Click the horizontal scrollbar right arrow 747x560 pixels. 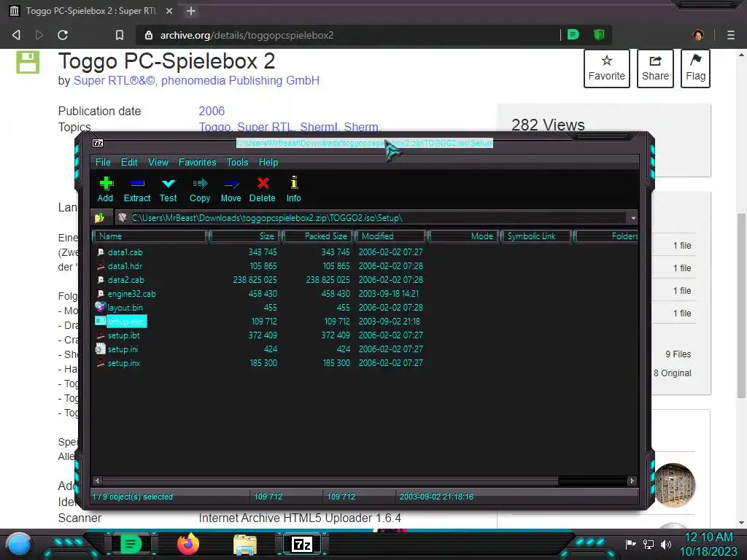[632, 481]
